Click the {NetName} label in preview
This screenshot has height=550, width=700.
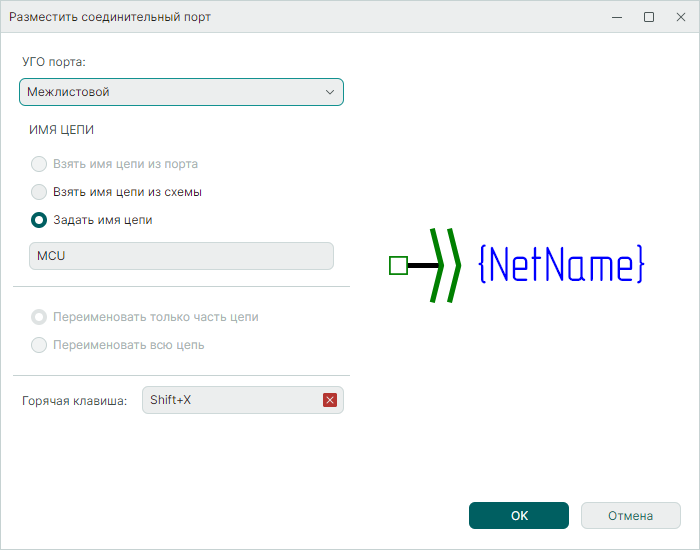pyautogui.click(x=561, y=264)
